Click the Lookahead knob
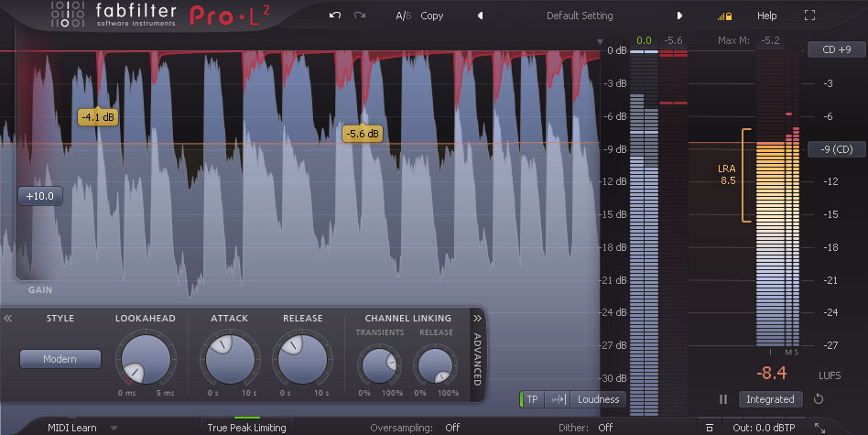The width and height of the screenshot is (868, 435). (146, 359)
